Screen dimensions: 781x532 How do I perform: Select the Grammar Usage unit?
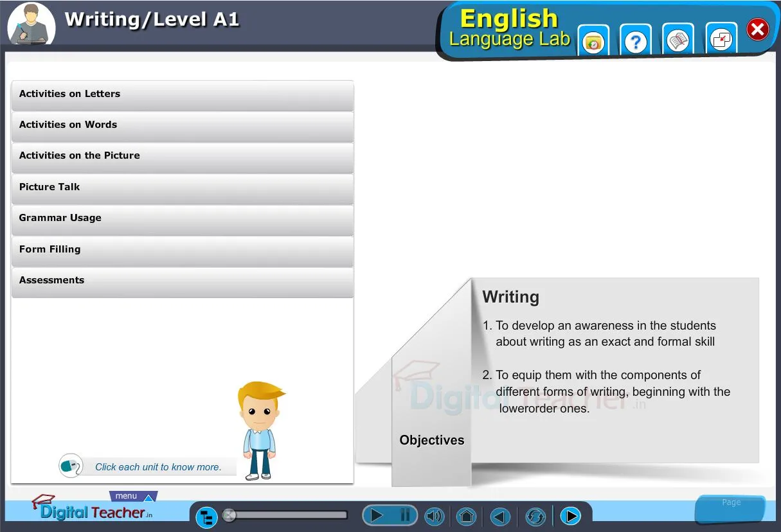pos(183,219)
